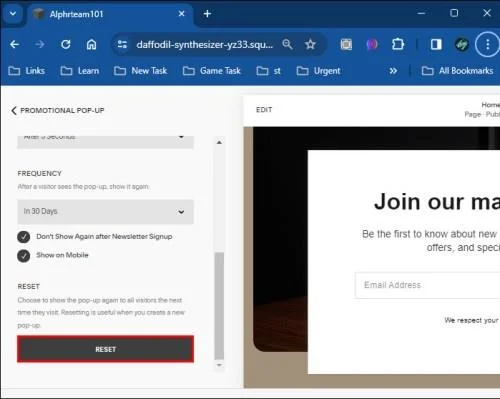
Task: Go back from Promotional Pop-Up panel
Action: (x=14, y=110)
